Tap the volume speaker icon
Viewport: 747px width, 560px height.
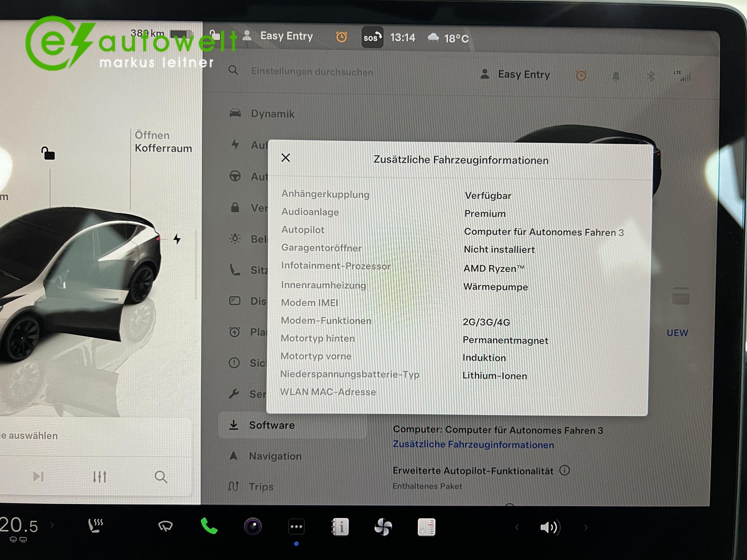click(x=550, y=527)
